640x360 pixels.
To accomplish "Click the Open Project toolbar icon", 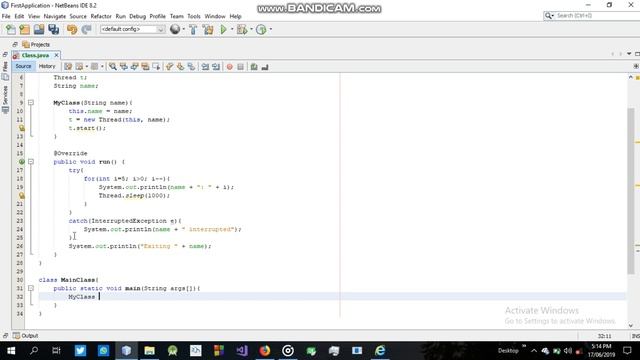I will [x=39, y=29].
